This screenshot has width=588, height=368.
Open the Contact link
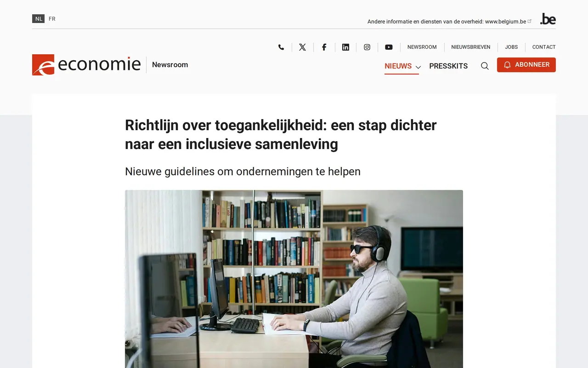tap(544, 47)
